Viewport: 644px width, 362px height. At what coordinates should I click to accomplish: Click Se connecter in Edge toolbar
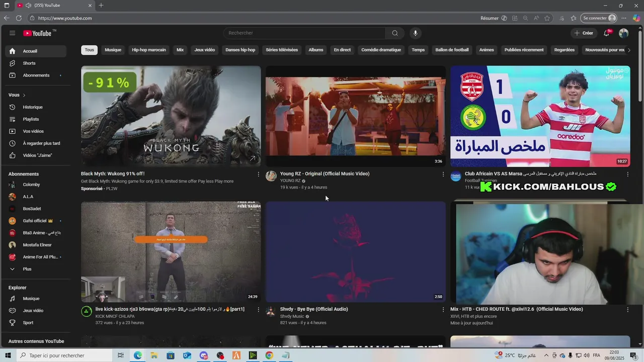(x=599, y=18)
